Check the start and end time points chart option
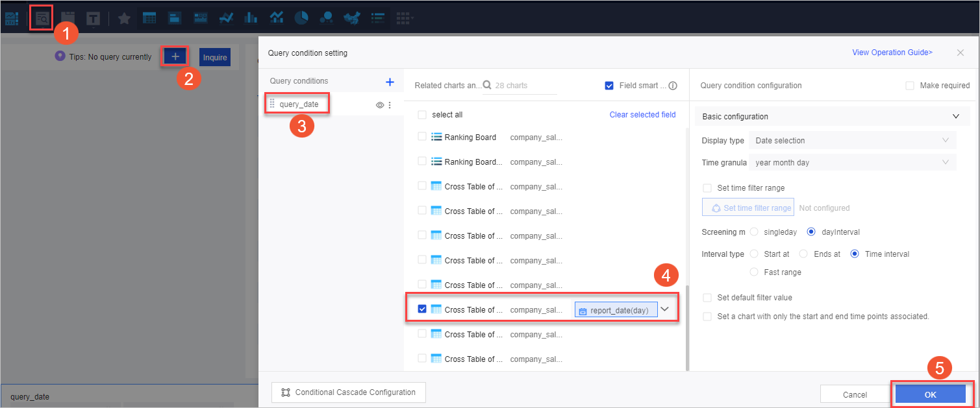 pyautogui.click(x=707, y=317)
